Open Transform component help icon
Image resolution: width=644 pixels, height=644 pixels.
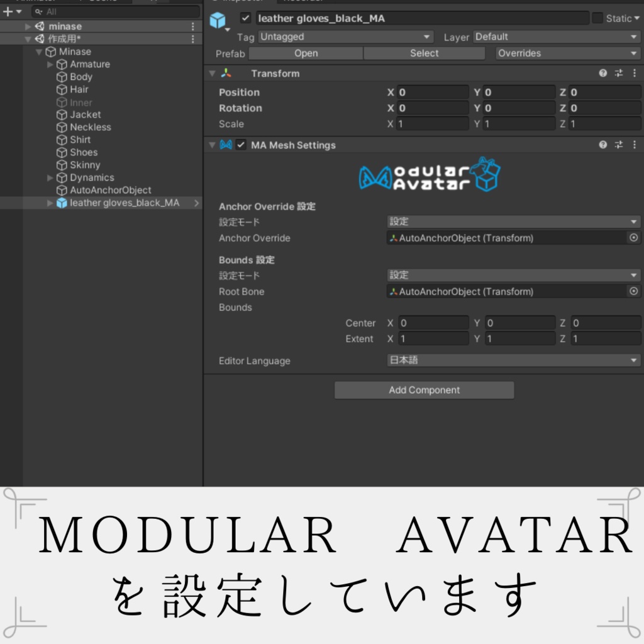pyautogui.click(x=602, y=73)
